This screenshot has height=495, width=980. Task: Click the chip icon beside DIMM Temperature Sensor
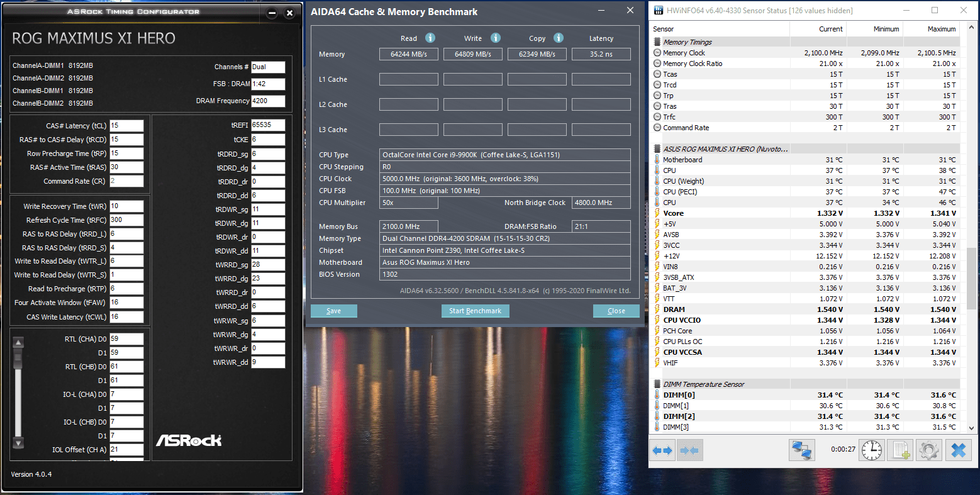[x=658, y=384]
